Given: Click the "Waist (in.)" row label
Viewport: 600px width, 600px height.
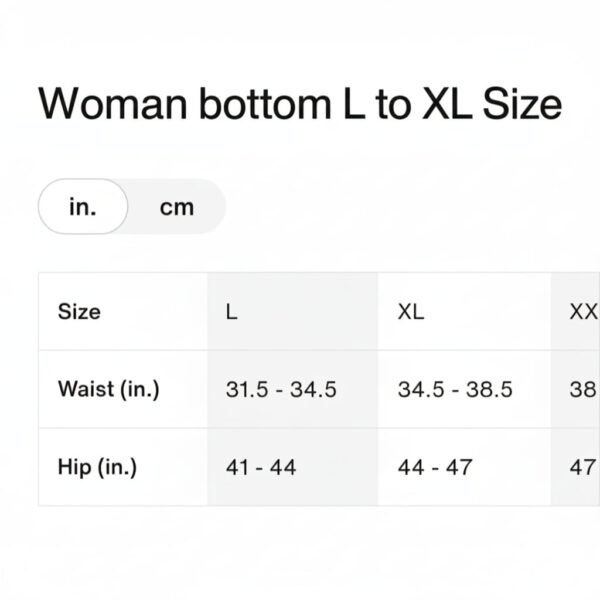Looking at the screenshot, I should tap(108, 389).
